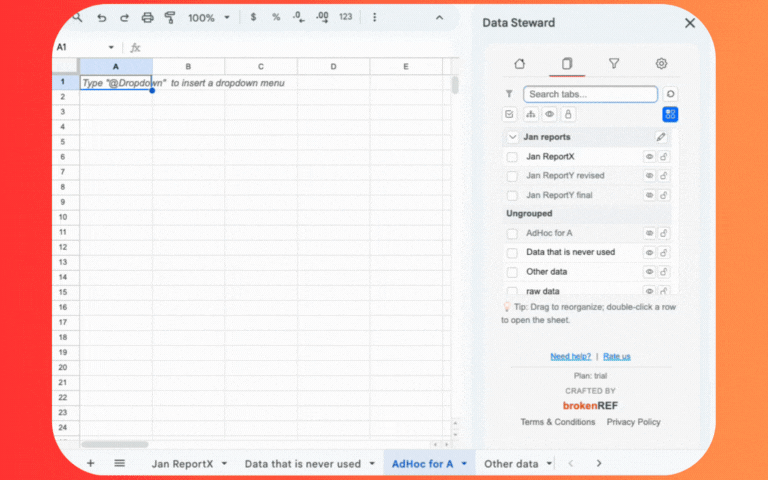Open the all sheets list menu
This screenshot has height=480, width=768.
click(x=120, y=463)
